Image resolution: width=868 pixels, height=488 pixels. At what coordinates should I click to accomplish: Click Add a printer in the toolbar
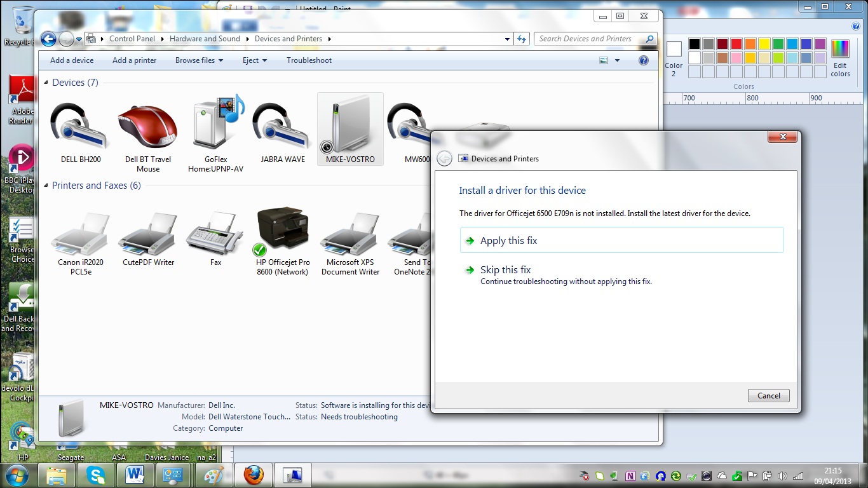[134, 60]
